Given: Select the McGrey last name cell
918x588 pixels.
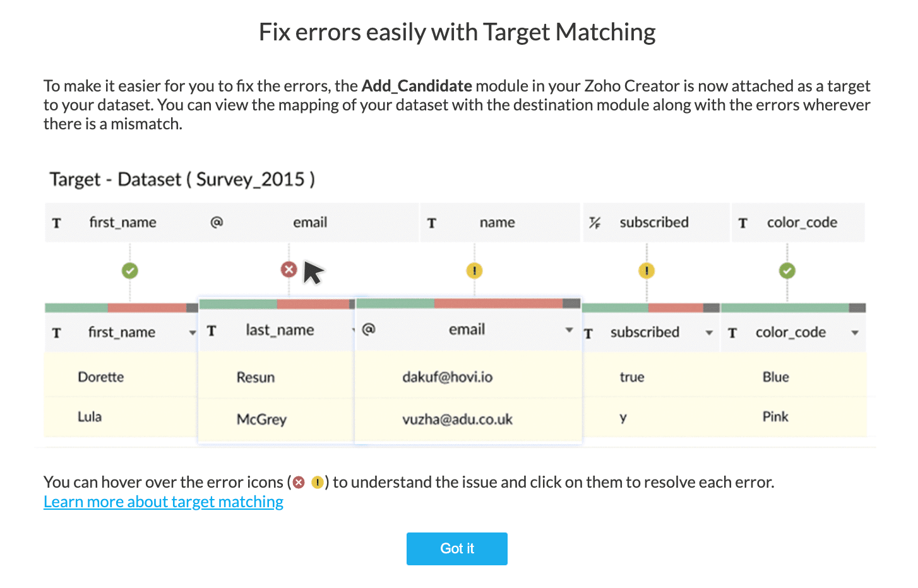Looking at the screenshot, I should [261, 420].
